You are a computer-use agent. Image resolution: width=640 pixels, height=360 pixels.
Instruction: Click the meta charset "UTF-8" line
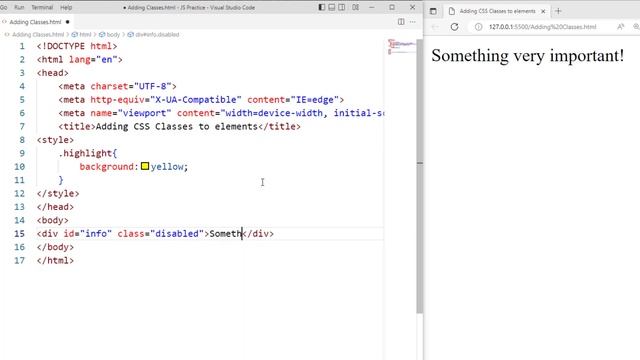point(117,87)
